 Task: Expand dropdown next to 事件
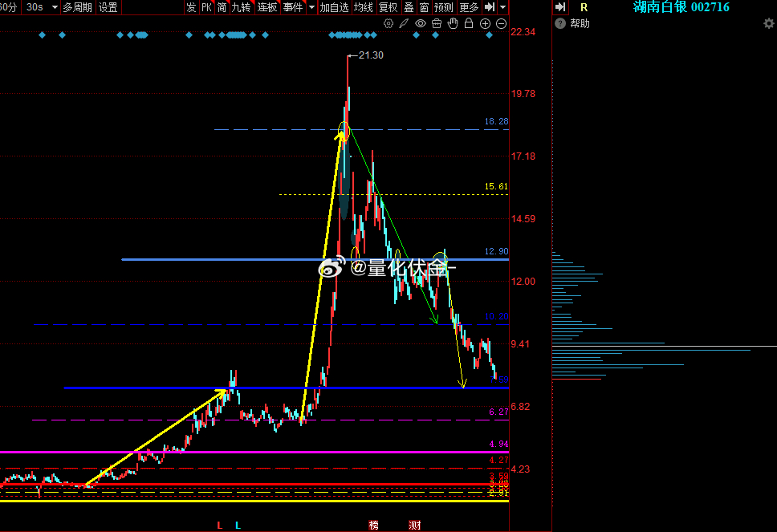(x=311, y=7)
